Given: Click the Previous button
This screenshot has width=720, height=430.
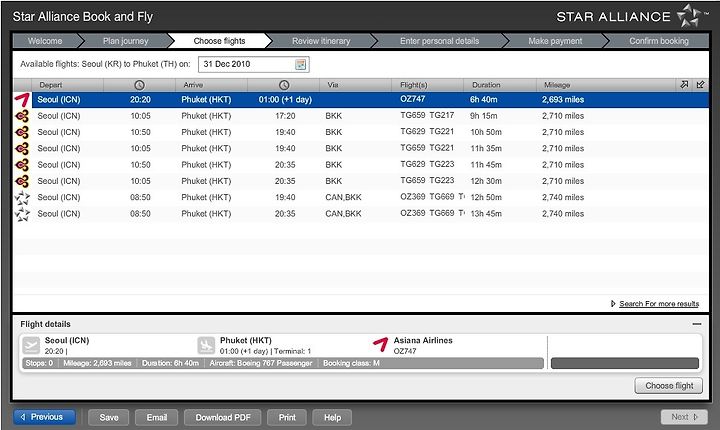Looking at the screenshot, I should [x=45, y=417].
